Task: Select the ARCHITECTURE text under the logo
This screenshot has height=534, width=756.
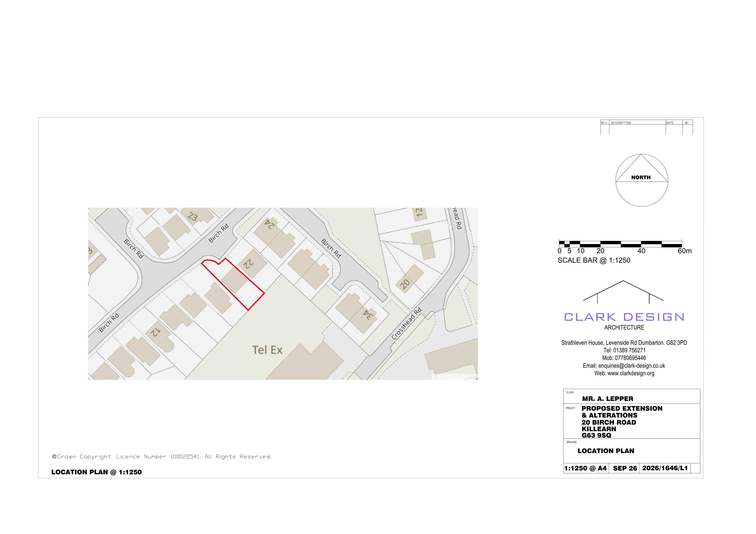Action: point(624,327)
